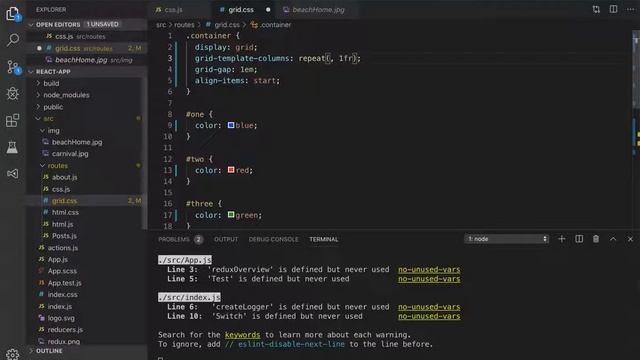Select the terminal dropdown showing 1: node
This screenshot has width=640, height=360.
[507, 239]
